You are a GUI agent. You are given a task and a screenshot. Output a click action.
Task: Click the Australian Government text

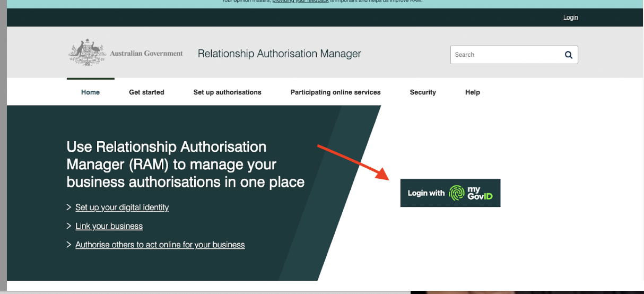pos(146,54)
